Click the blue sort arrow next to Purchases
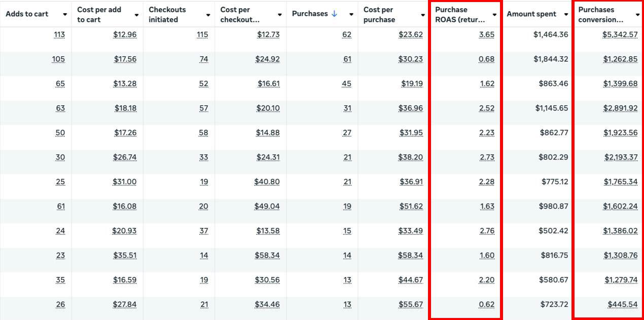Screen dimensions: 644x320 coord(334,14)
